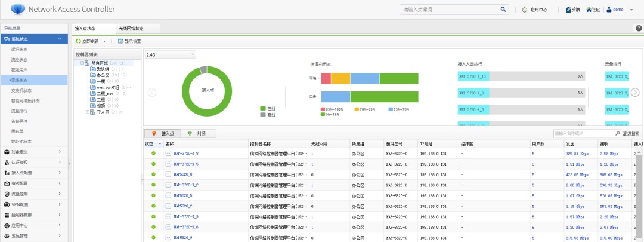
Task: Click the help question mark icon
Action: point(639,29)
